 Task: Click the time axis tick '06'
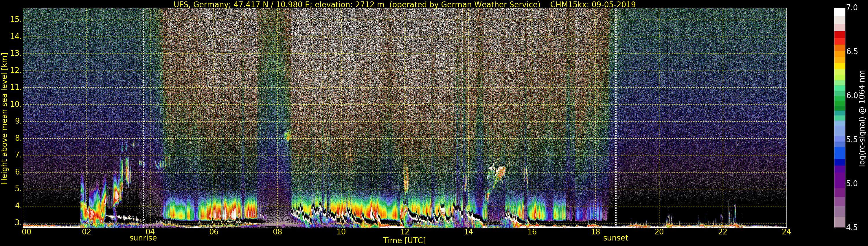coord(214,232)
